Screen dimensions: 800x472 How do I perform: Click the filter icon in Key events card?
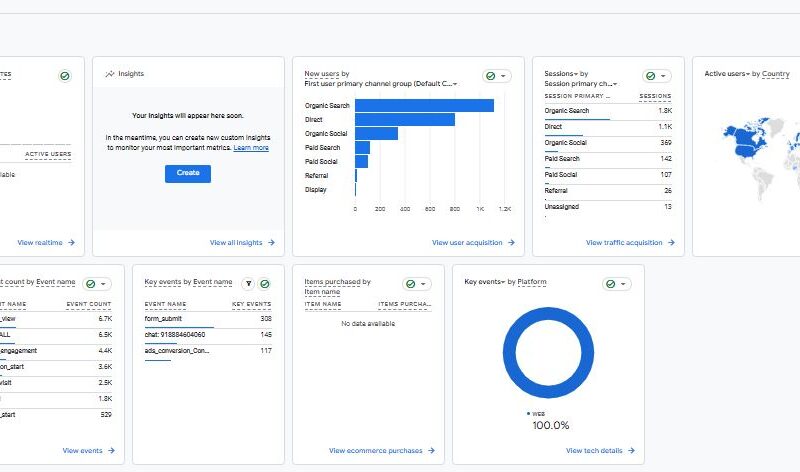click(x=248, y=284)
